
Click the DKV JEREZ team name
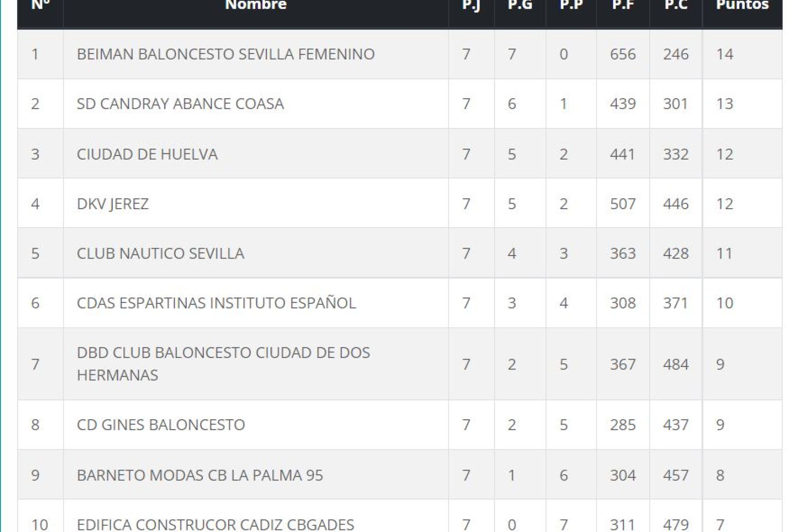point(113,204)
